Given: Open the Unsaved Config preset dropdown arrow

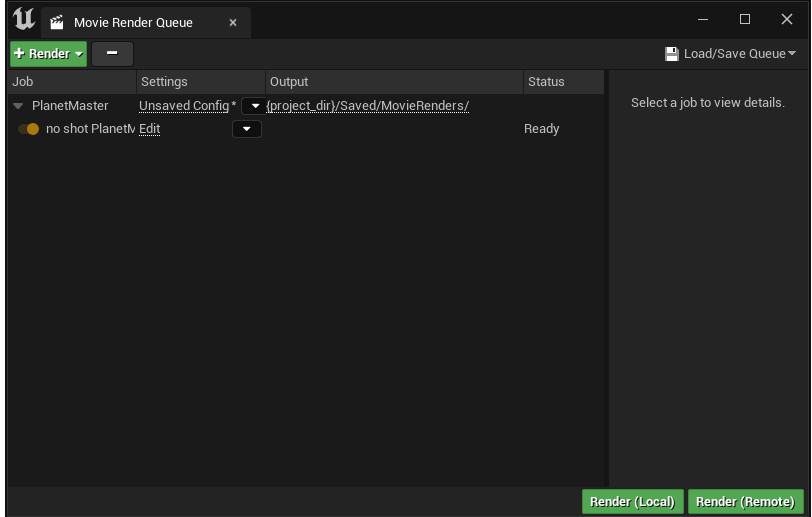Looking at the screenshot, I should (253, 106).
